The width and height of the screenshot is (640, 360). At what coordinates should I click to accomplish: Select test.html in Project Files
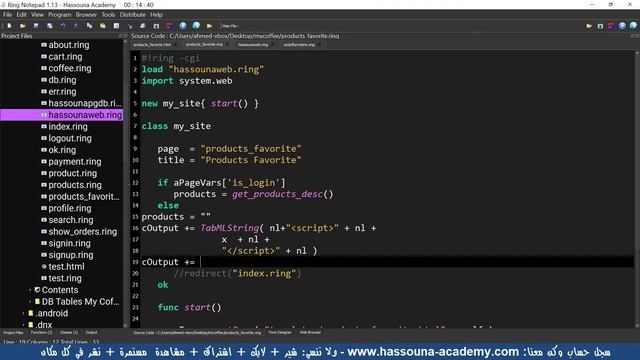tap(66, 267)
